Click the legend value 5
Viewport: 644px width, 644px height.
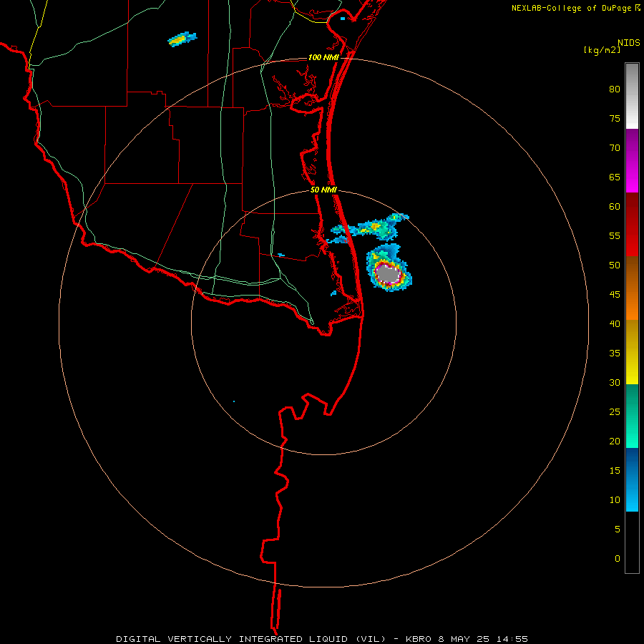pos(618,529)
